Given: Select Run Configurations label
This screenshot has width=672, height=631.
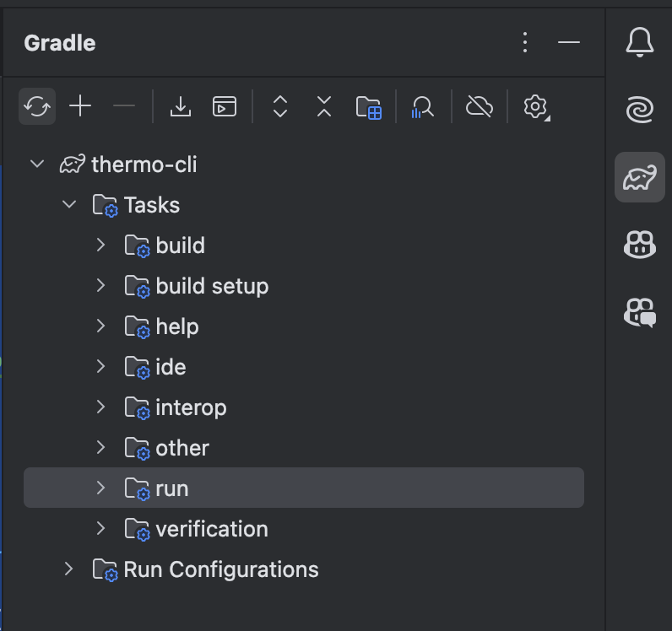Looking at the screenshot, I should [221, 569].
